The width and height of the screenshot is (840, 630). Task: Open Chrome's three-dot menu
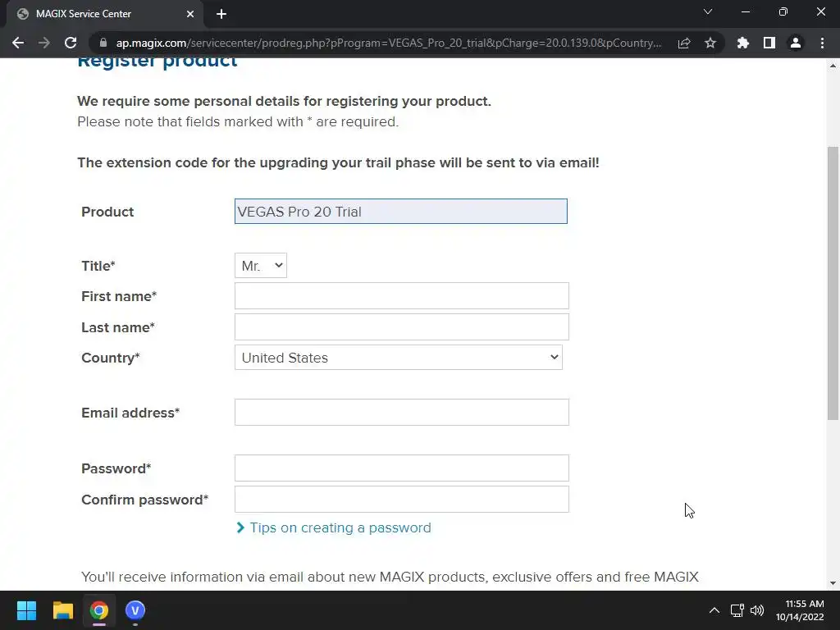(822, 43)
